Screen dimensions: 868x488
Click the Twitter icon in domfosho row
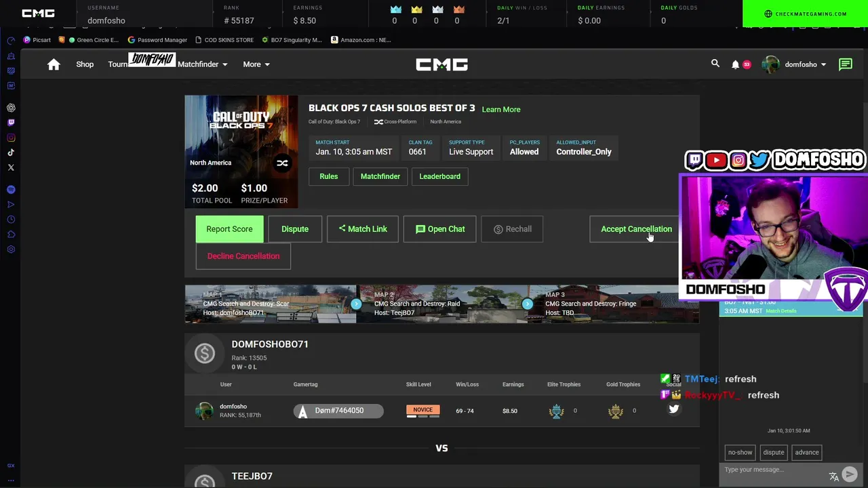(673, 409)
